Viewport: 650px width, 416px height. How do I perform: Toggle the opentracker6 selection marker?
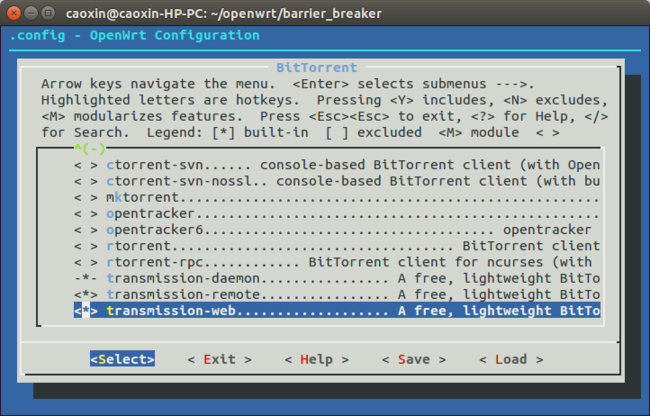point(86,230)
